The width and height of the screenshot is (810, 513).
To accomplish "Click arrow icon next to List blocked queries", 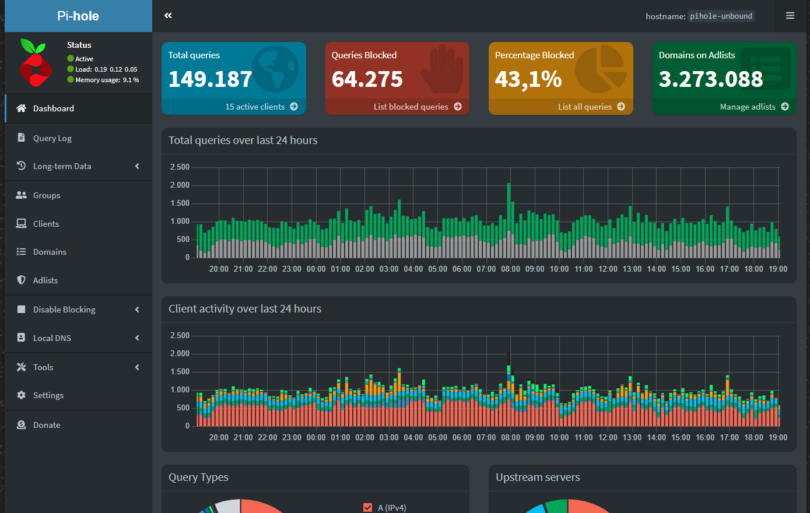I will coord(458,106).
